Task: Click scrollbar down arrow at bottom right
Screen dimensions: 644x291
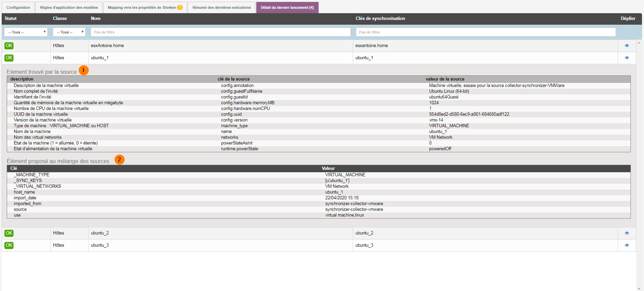Action: [x=639, y=289]
